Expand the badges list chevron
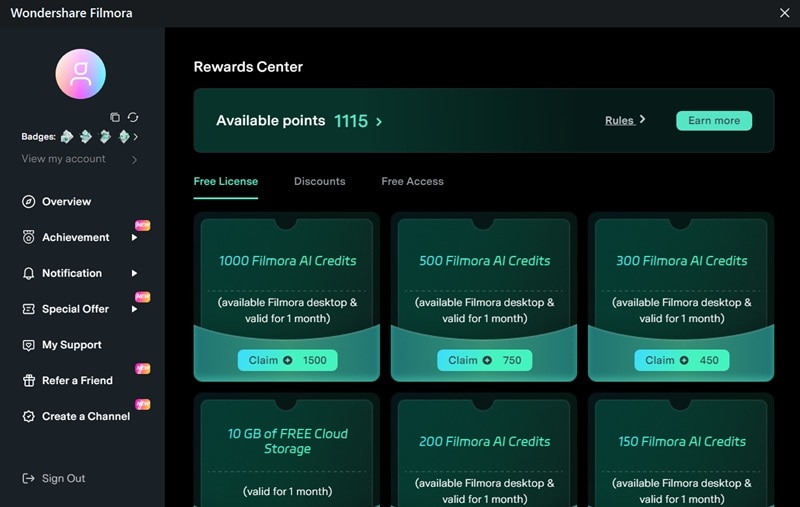The height and width of the screenshot is (507, 800). 136,137
